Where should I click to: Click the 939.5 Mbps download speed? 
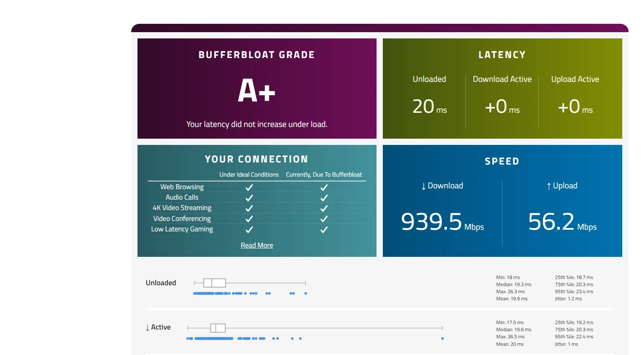[442, 222]
